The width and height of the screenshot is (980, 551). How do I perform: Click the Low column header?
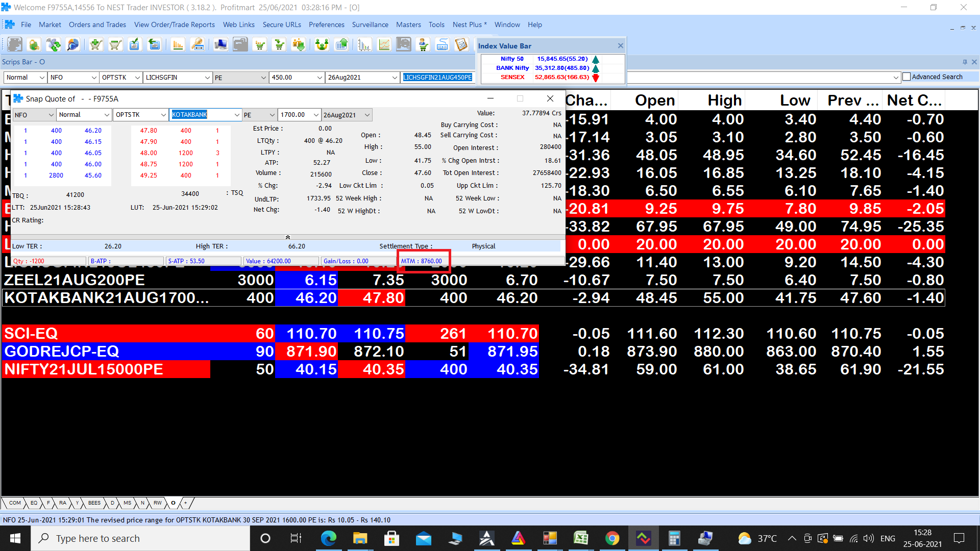click(795, 101)
